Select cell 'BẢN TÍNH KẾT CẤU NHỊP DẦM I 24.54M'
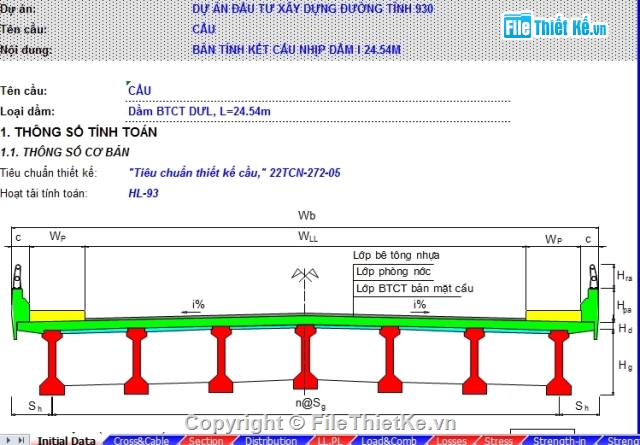This screenshot has width=640, height=445. point(297,50)
